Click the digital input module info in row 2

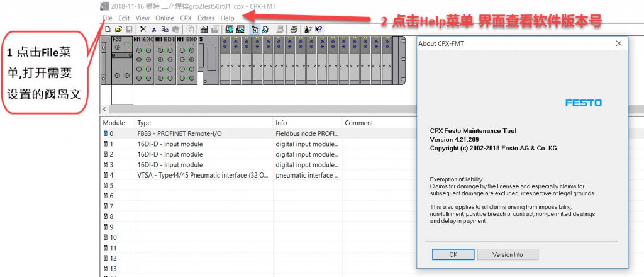pos(307,154)
